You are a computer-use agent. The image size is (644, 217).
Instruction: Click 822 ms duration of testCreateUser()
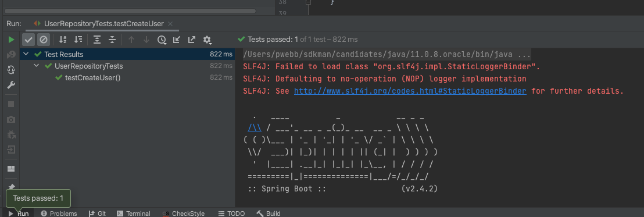[221, 78]
